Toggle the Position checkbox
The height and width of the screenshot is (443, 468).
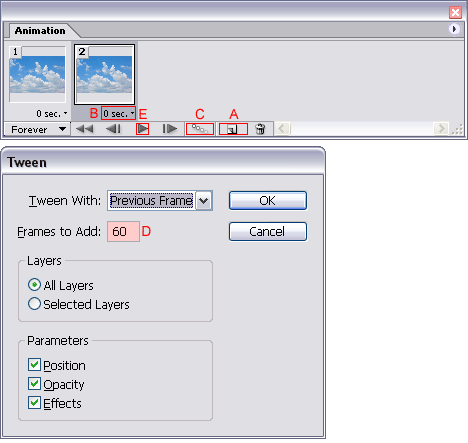point(34,365)
